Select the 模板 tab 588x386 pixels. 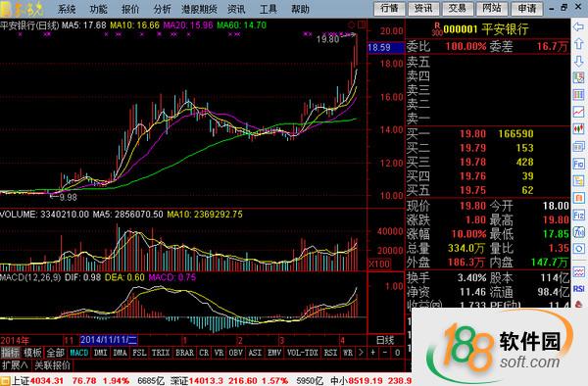click(x=32, y=353)
